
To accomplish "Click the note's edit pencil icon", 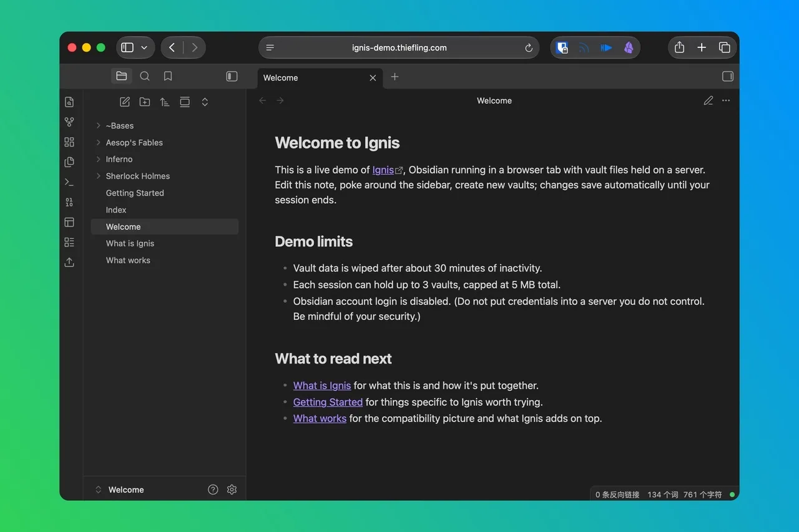I will 708,100.
